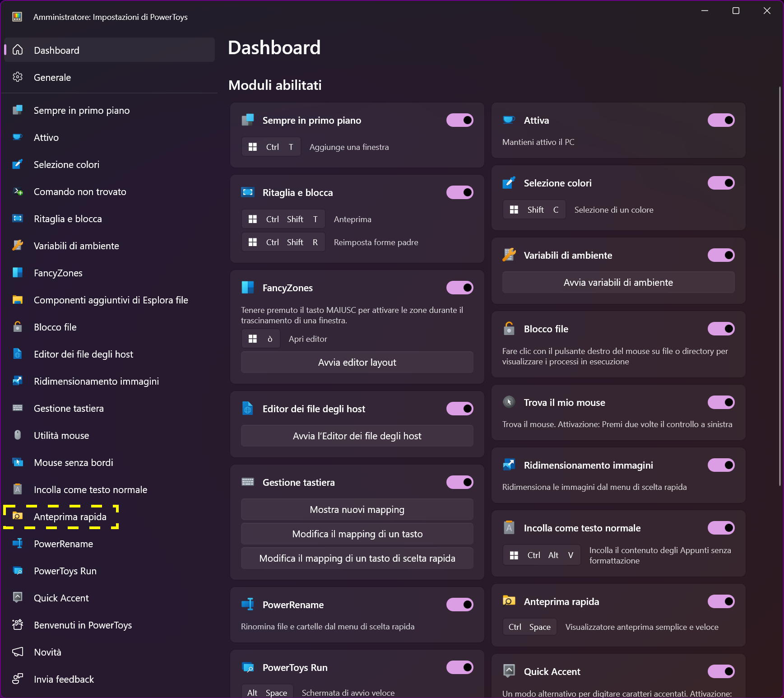Click the Mantieni attivo il PC text

pos(538,142)
